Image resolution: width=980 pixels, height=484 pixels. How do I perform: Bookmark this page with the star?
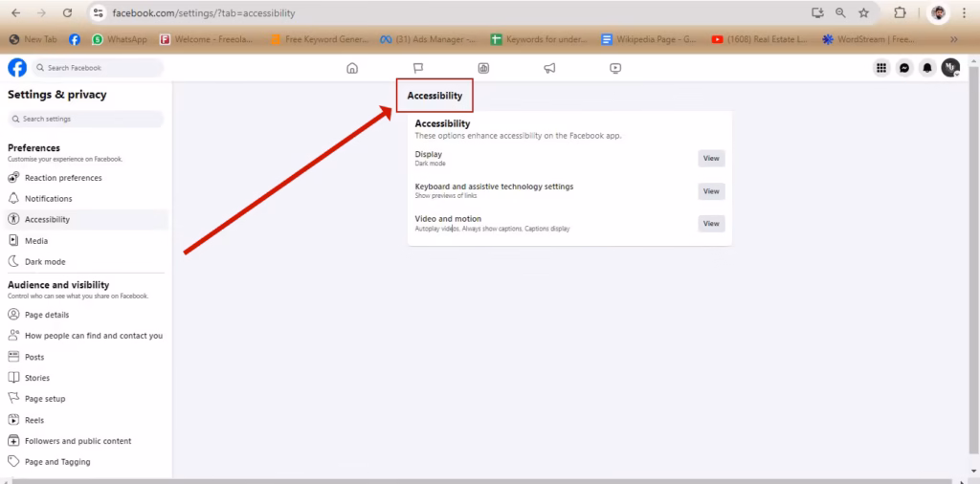point(864,13)
